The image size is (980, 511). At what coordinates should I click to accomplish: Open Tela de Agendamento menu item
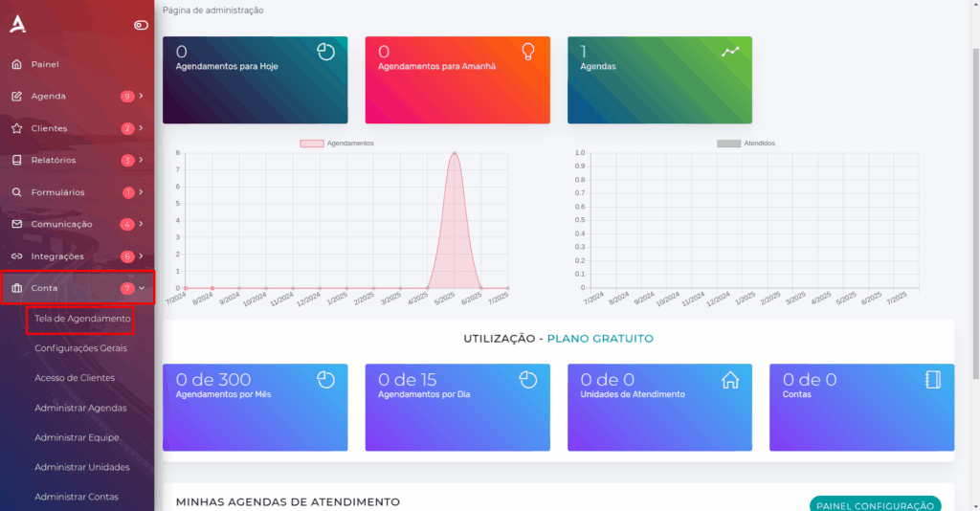pos(81,318)
